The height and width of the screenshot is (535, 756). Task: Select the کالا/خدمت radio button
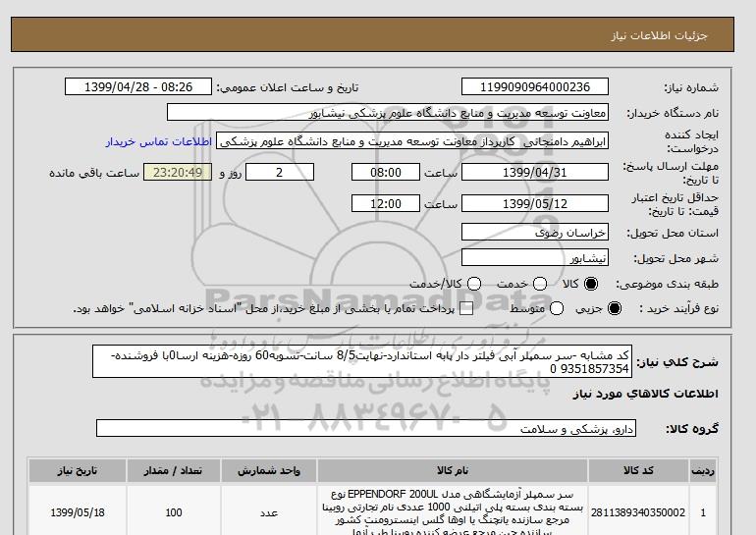click(x=474, y=284)
